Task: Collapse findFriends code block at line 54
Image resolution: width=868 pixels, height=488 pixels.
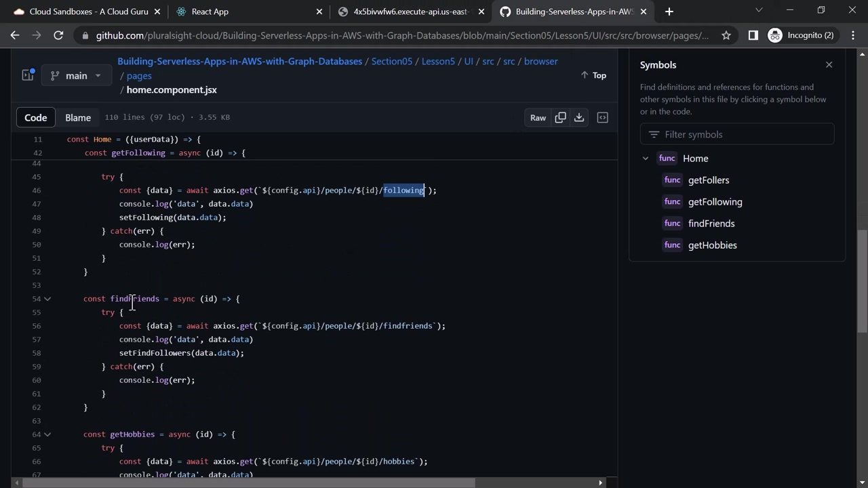Action: coord(47,299)
